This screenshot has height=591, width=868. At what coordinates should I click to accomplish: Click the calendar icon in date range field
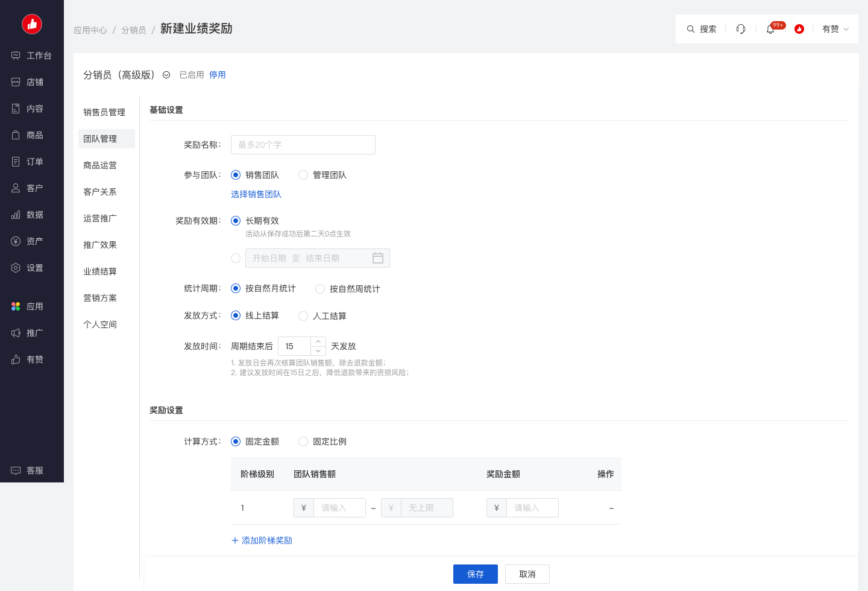click(x=378, y=258)
